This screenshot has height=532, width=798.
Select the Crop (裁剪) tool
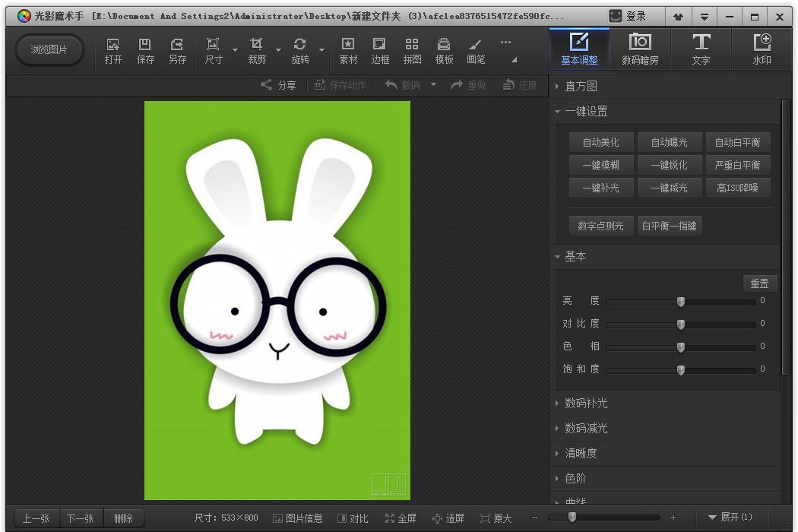pos(257,50)
